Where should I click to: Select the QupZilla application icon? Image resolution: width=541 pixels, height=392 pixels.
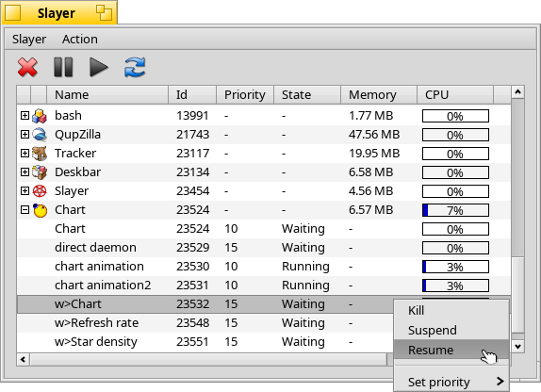click(x=40, y=134)
